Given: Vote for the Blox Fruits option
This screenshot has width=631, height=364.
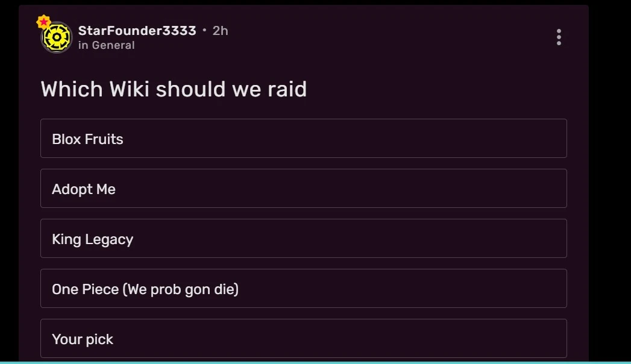Looking at the screenshot, I should (304, 138).
